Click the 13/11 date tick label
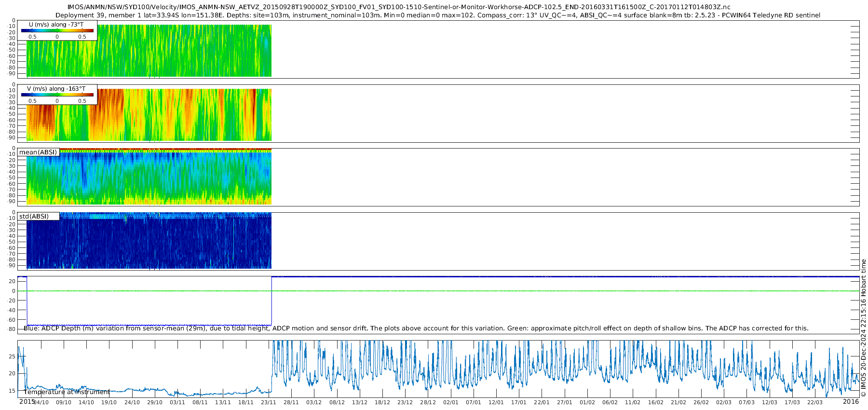868x410 pixels. click(223, 402)
